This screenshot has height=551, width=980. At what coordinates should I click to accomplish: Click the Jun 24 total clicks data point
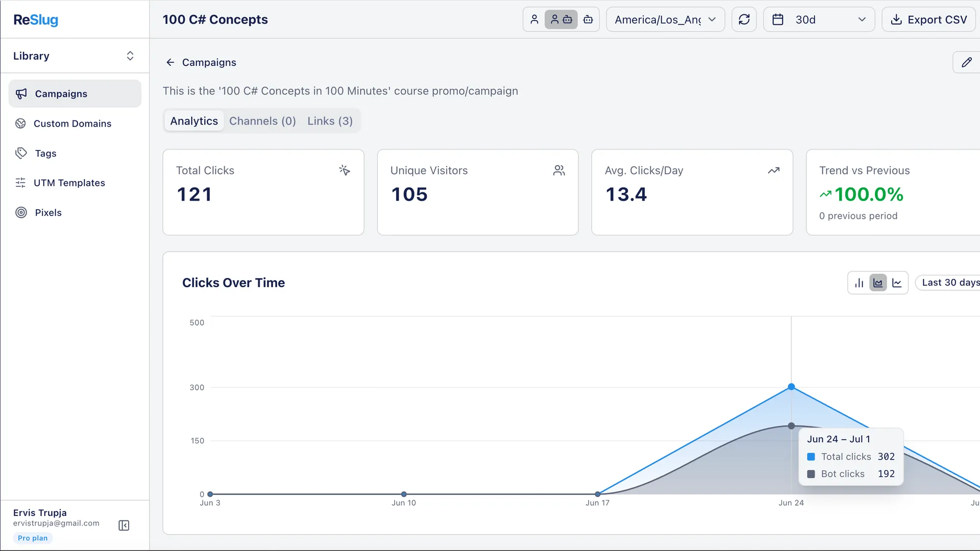(791, 387)
